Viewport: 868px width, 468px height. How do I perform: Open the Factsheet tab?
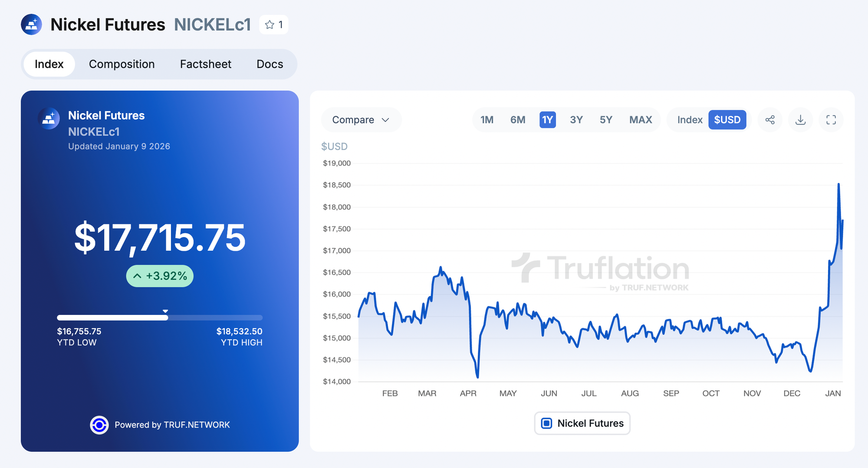click(x=205, y=64)
